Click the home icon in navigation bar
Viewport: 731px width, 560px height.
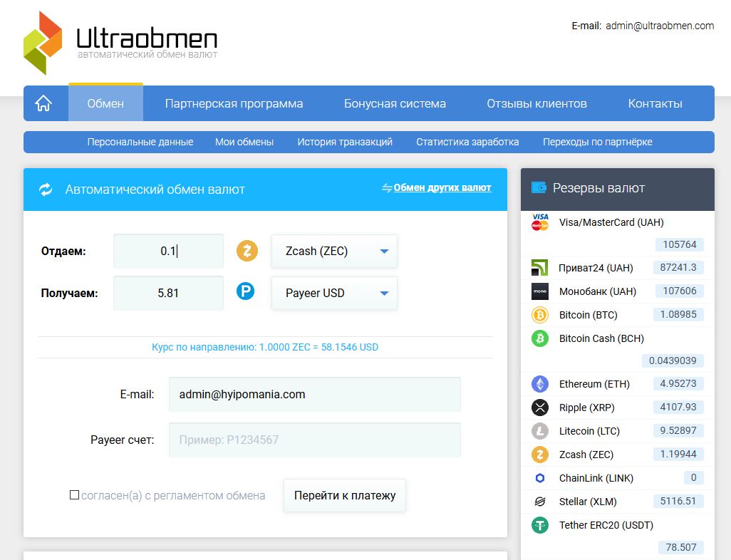[x=43, y=103]
